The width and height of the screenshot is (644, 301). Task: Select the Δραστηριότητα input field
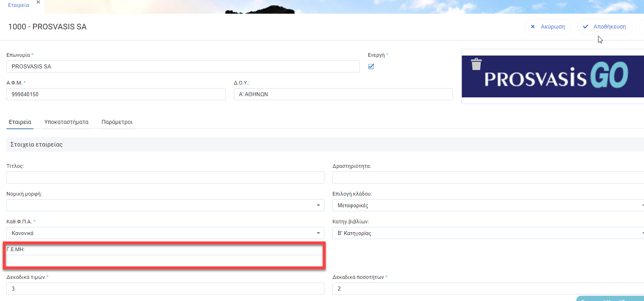point(488,177)
